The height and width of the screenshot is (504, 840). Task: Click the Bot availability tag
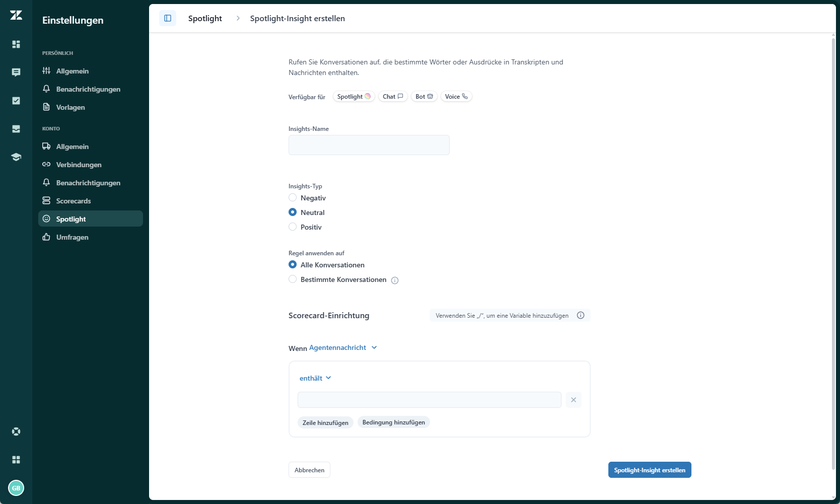click(424, 97)
